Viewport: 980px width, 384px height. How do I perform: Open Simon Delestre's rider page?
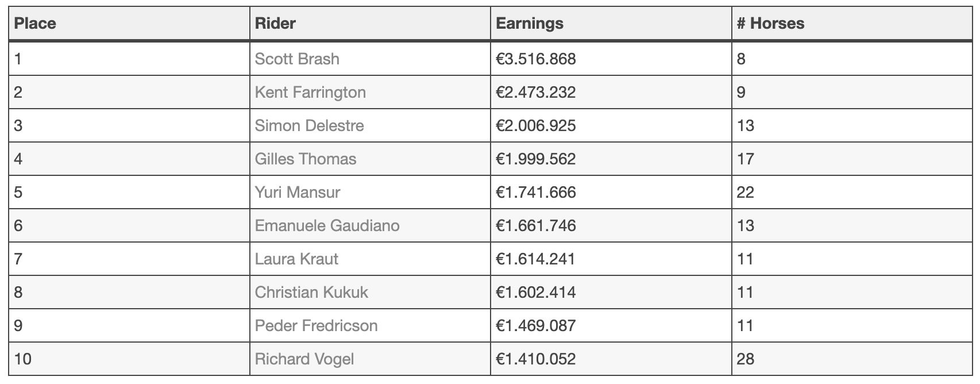click(309, 125)
